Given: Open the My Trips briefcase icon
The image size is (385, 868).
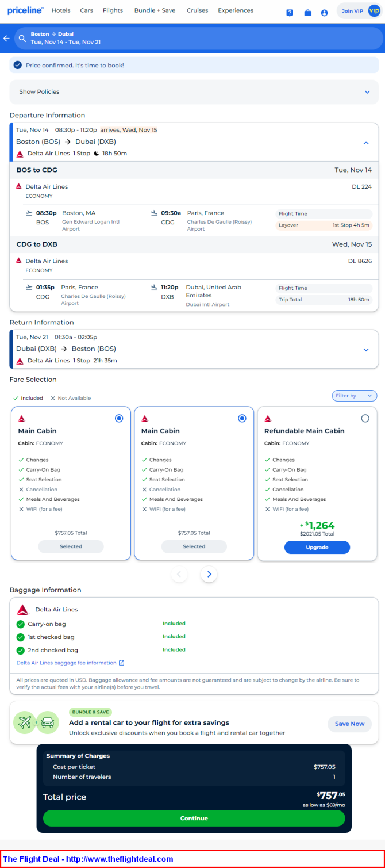Looking at the screenshot, I should coord(307,13).
